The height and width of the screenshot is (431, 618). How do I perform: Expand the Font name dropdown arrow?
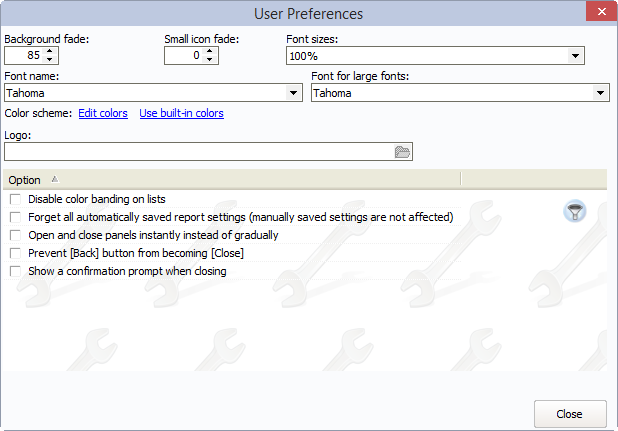[x=294, y=93]
